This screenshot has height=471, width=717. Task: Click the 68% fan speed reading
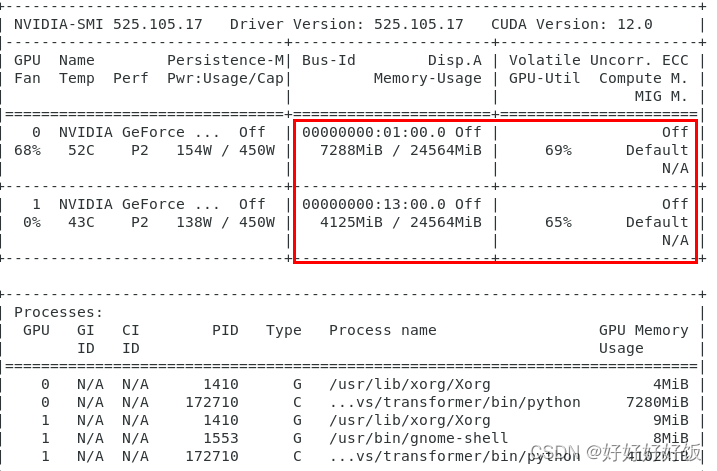[27, 150]
